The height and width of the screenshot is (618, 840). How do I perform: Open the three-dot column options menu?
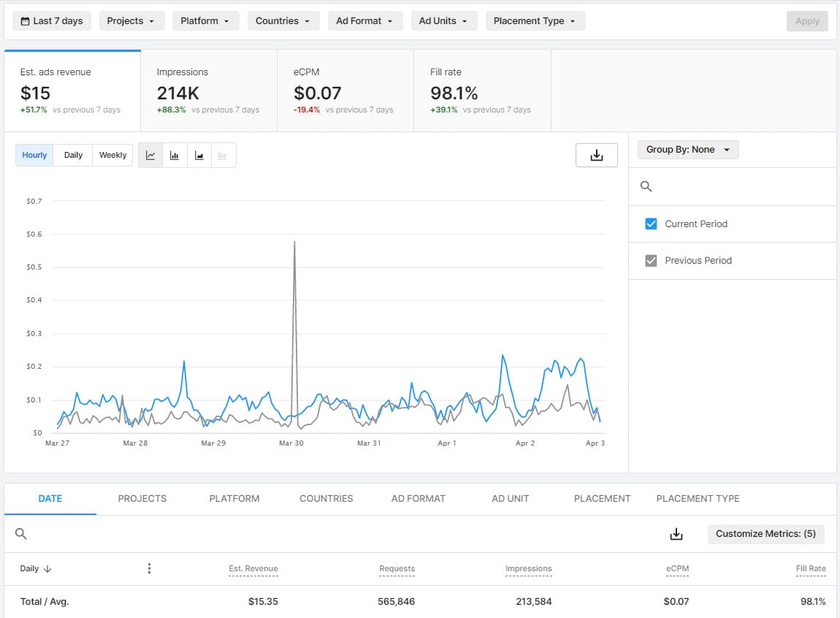coord(149,568)
